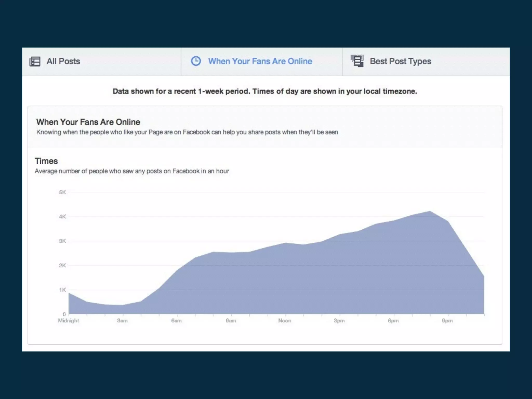This screenshot has width=532, height=399.
Task: Click the Midnight label on time axis
Action: pos(68,321)
